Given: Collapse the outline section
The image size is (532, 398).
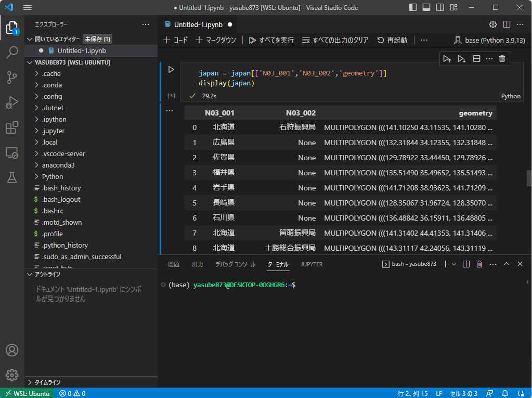Looking at the screenshot, I should (30, 274).
